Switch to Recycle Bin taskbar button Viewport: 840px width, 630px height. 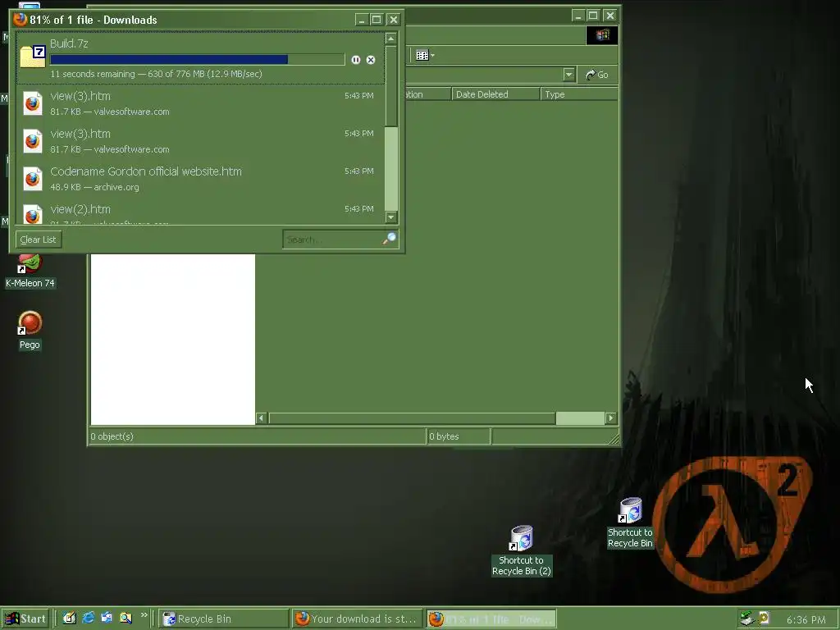click(x=223, y=619)
